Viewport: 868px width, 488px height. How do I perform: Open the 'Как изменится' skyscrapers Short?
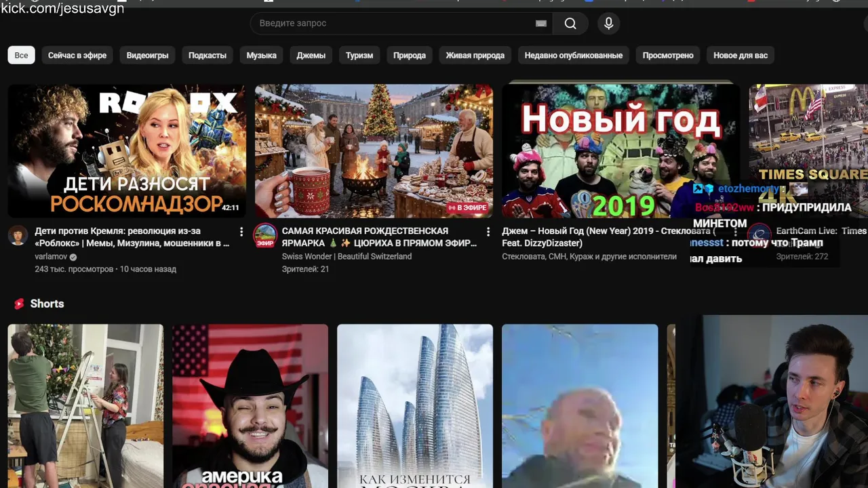[415, 406]
